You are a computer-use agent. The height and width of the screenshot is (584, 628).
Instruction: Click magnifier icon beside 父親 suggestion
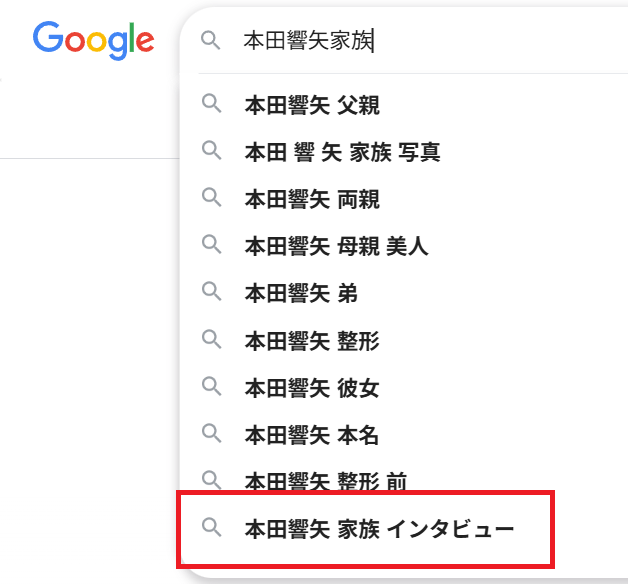pos(211,103)
